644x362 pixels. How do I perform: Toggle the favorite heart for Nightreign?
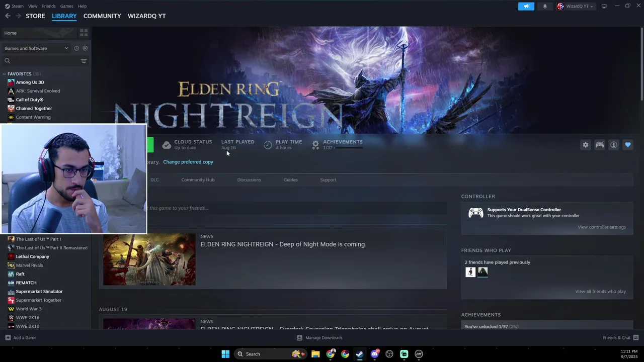628,145
